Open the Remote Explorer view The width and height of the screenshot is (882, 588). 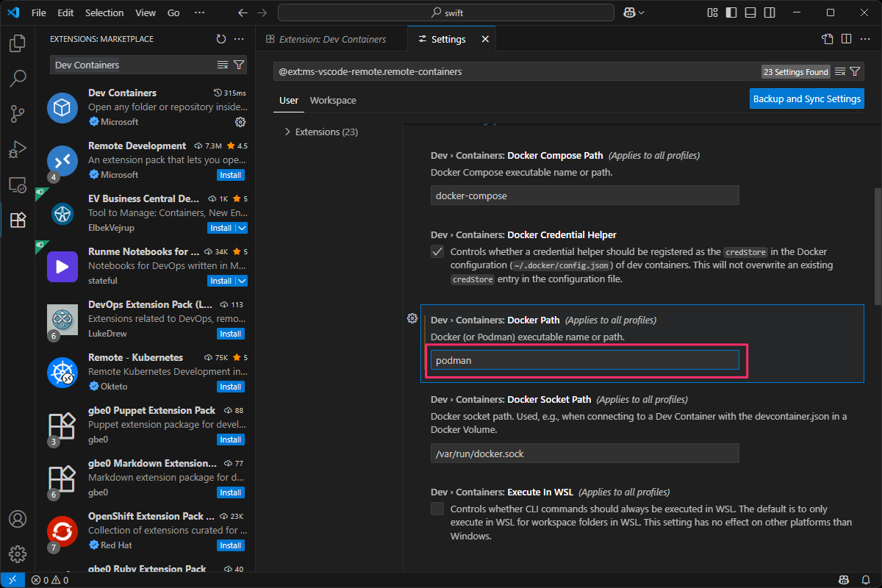[x=18, y=184]
